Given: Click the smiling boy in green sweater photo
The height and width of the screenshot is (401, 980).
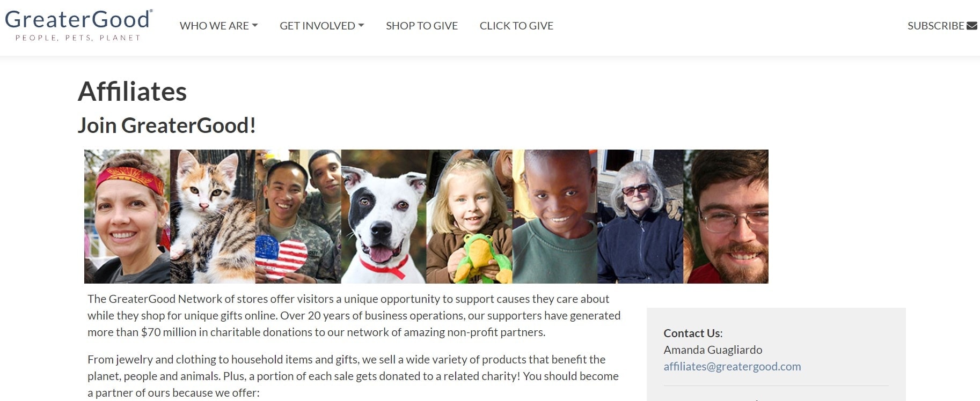Looking at the screenshot, I should 555,217.
